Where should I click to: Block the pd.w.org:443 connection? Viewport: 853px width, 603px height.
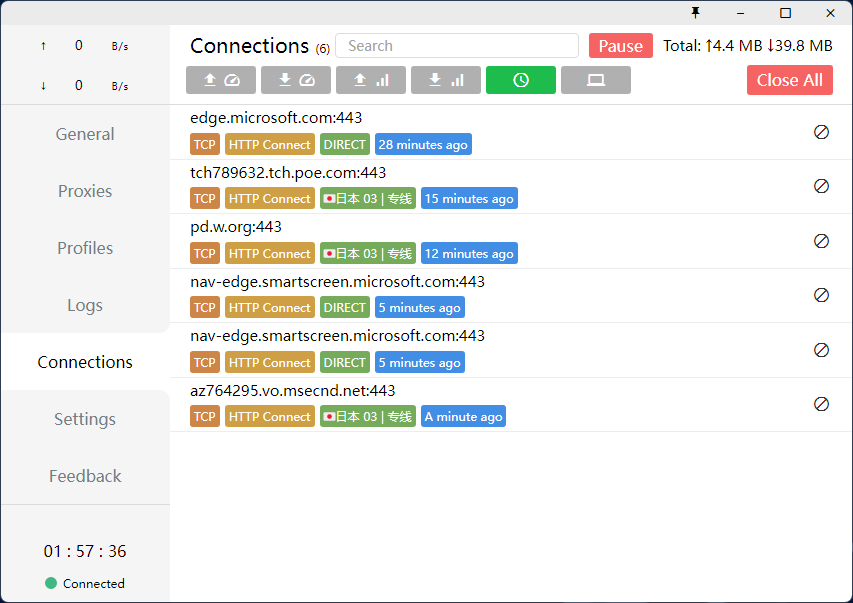pos(821,241)
